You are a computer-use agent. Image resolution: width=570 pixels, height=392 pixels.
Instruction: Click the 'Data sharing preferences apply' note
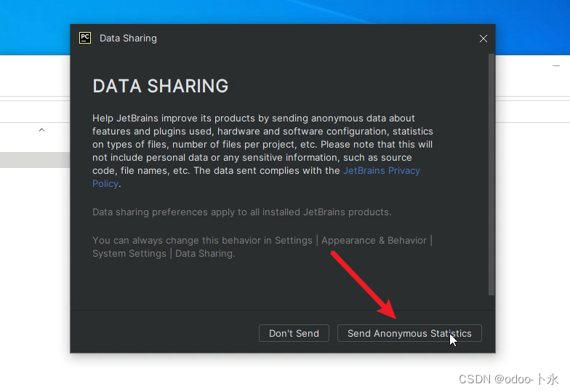tap(241, 212)
